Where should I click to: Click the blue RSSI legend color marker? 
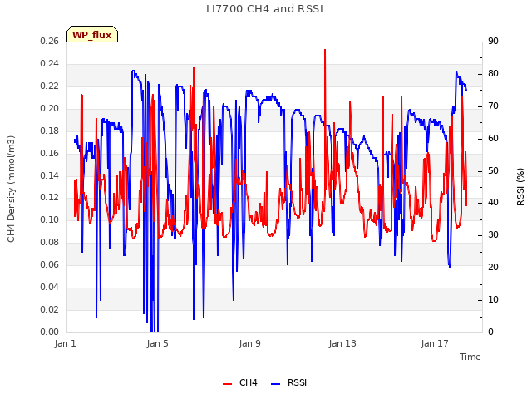(275, 384)
